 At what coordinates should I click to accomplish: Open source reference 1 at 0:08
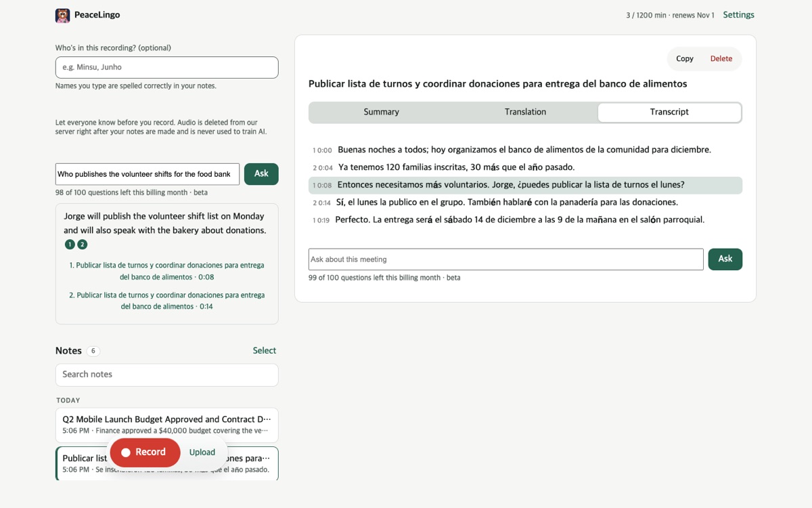[x=166, y=271]
